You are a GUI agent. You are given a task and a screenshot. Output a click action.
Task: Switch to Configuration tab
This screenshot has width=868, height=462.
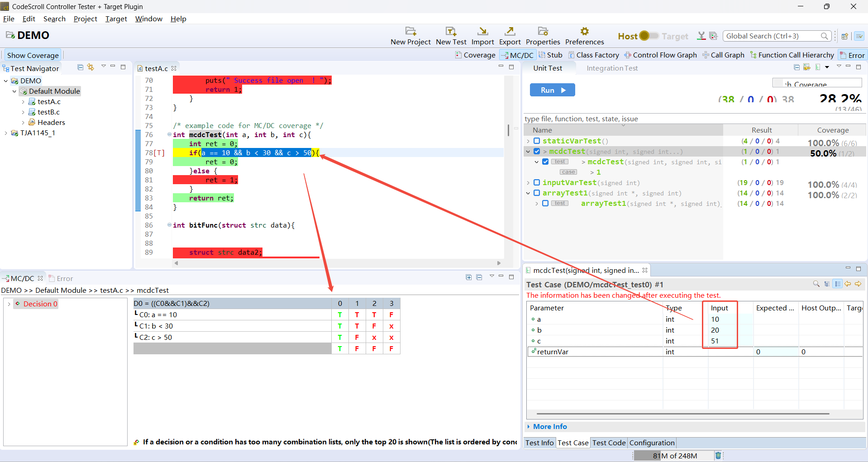coord(652,443)
